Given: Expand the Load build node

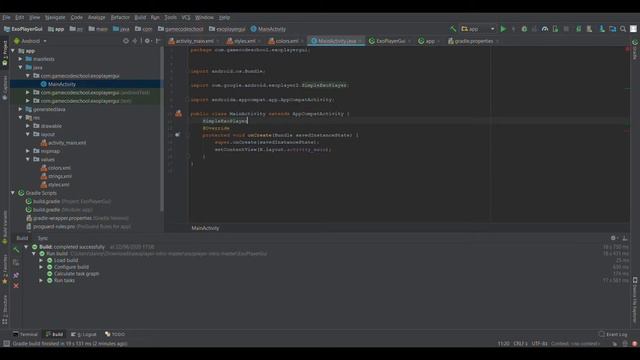Looking at the screenshot, I should pos(41,260).
